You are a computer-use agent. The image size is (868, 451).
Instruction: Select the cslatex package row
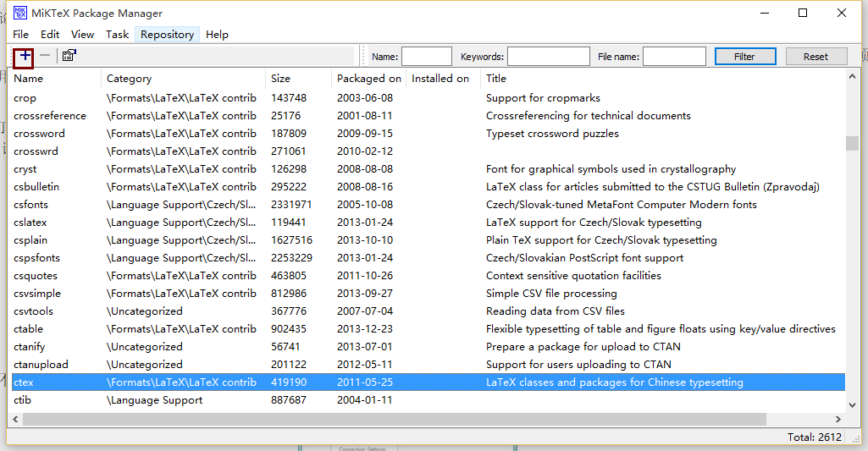tap(428, 223)
